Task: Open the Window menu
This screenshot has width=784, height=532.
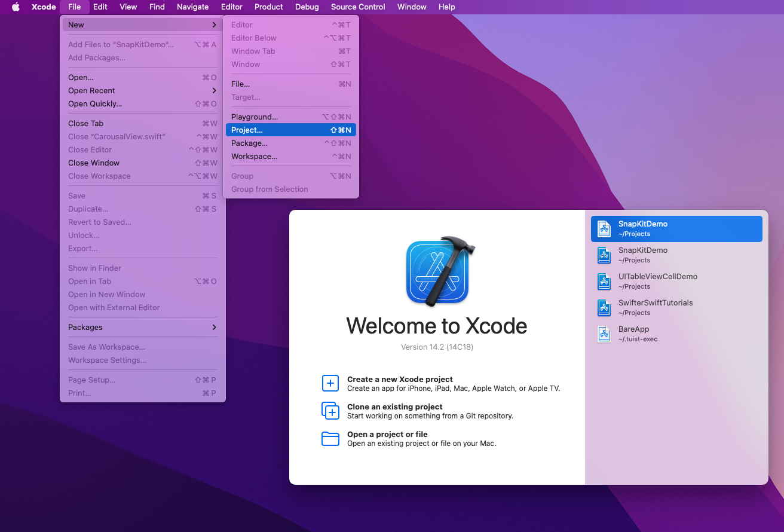Action: [x=412, y=7]
